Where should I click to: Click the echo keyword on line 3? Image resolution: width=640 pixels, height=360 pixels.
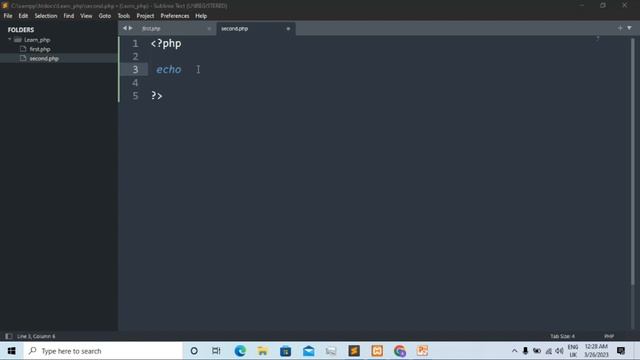click(x=169, y=69)
